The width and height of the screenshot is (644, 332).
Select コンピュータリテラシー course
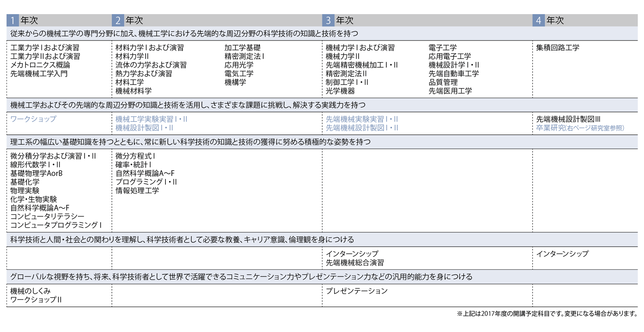(47, 217)
